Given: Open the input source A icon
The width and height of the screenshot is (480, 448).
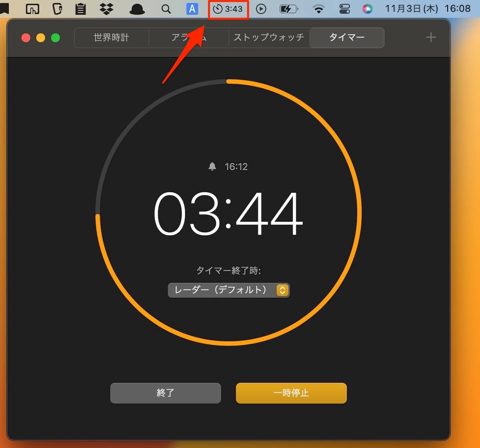Looking at the screenshot, I should point(192,9).
